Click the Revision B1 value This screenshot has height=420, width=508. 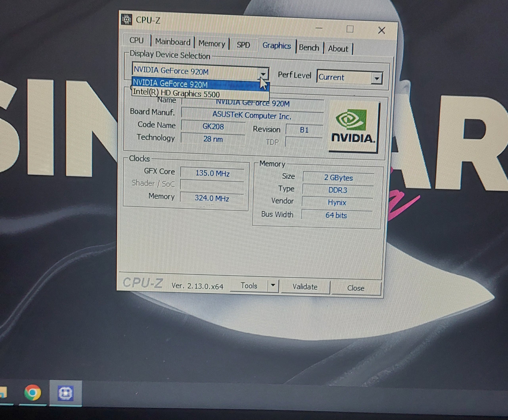point(304,130)
